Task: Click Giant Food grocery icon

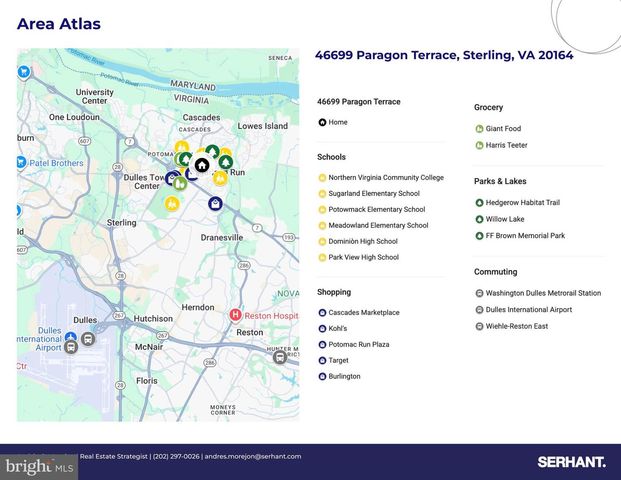Action: click(479, 129)
